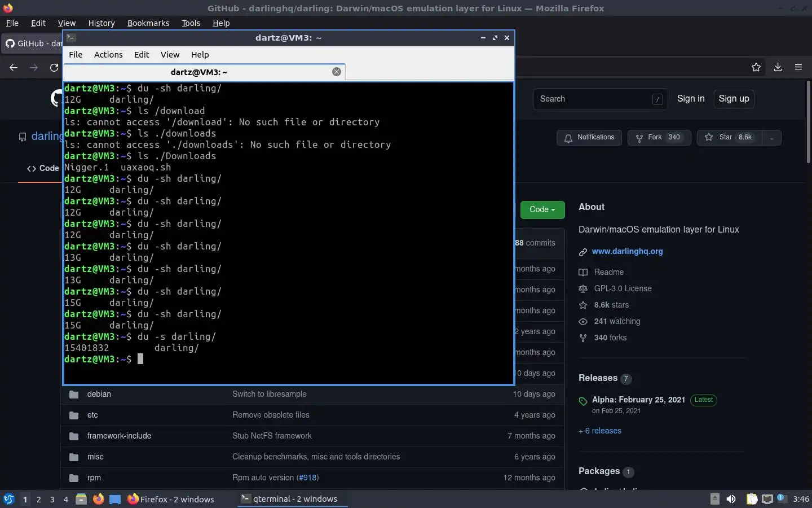Open the network tray icon
Viewport: 812px width, 508px height.
coord(767,499)
